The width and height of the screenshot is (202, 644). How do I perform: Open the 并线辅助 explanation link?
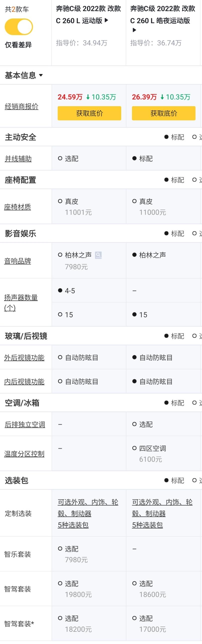tap(18, 159)
